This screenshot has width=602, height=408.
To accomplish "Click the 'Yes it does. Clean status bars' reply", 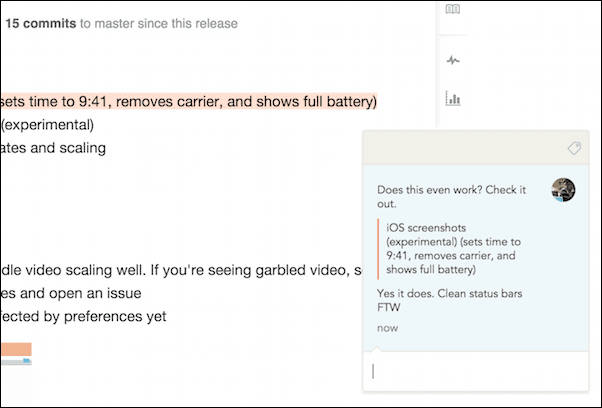I will point(450,300).
